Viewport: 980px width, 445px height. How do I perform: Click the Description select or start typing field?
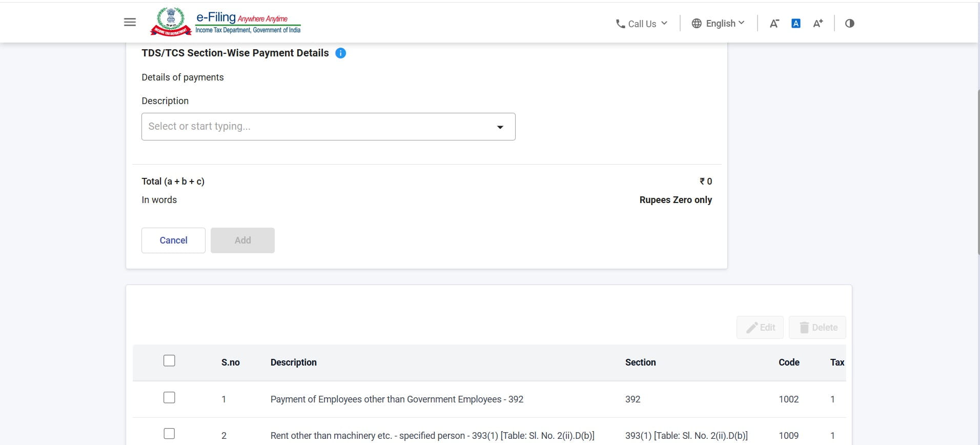pos(328,127)
